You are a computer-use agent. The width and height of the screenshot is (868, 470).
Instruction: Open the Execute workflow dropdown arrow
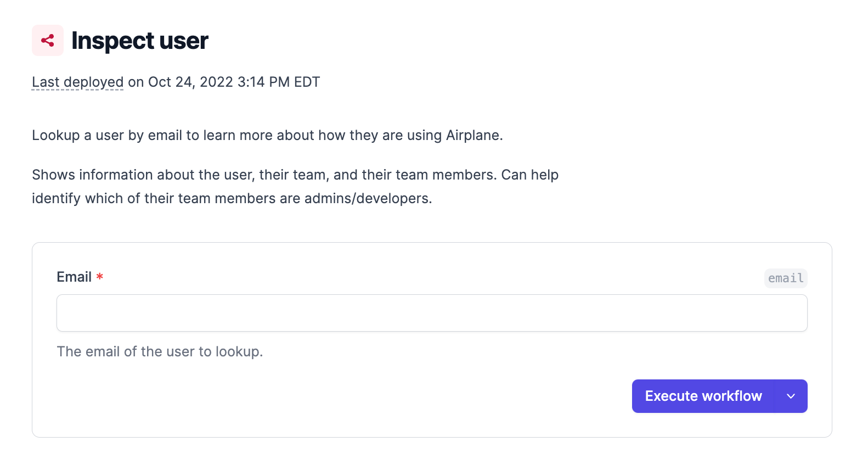791,396
